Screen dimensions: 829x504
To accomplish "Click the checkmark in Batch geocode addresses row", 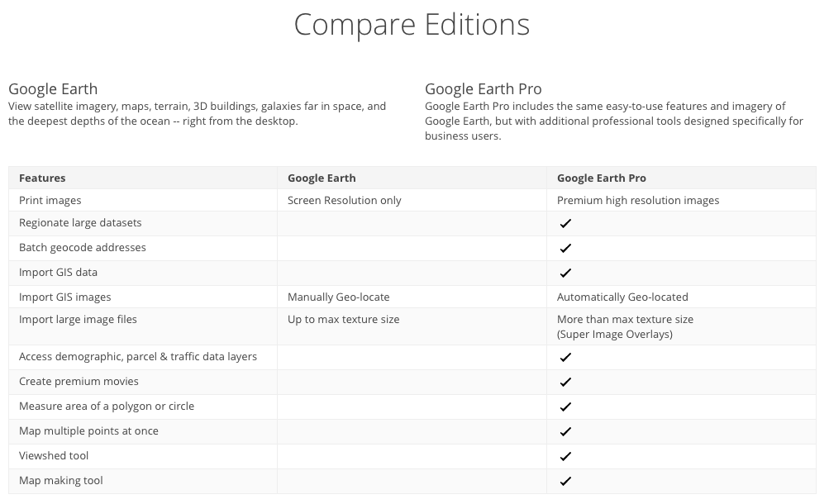I will (x=565, y=249).
